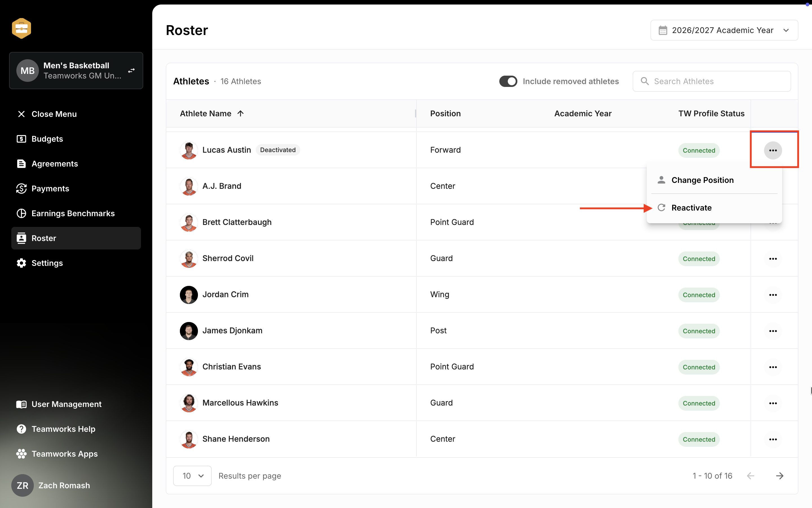Switch team using the swap arrows icon
Image resolution: width=812 pixels, height=508 pixels.
coord(131,71)
